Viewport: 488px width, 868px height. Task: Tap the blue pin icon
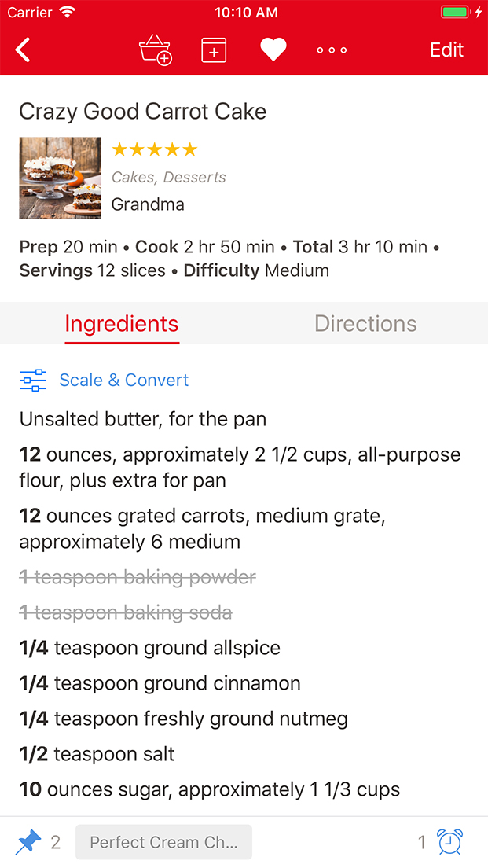(x=28, y=842)
